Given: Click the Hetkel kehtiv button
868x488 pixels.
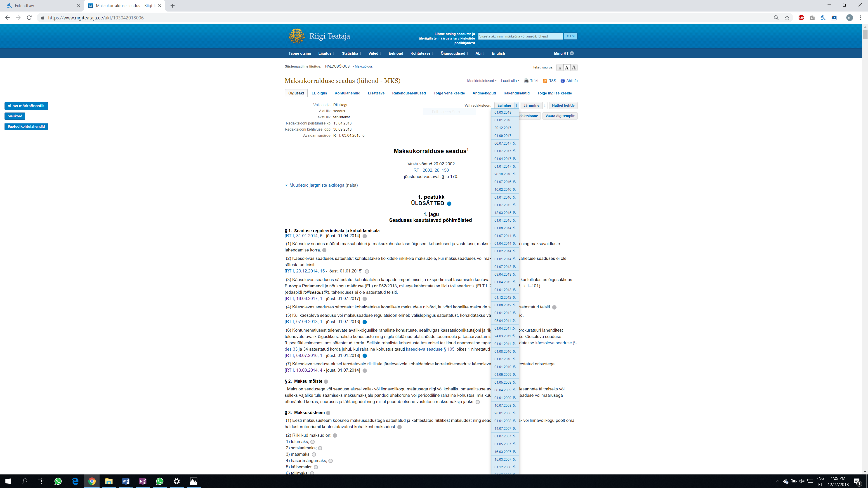Looking at the screenshot, I should point(563,106).
